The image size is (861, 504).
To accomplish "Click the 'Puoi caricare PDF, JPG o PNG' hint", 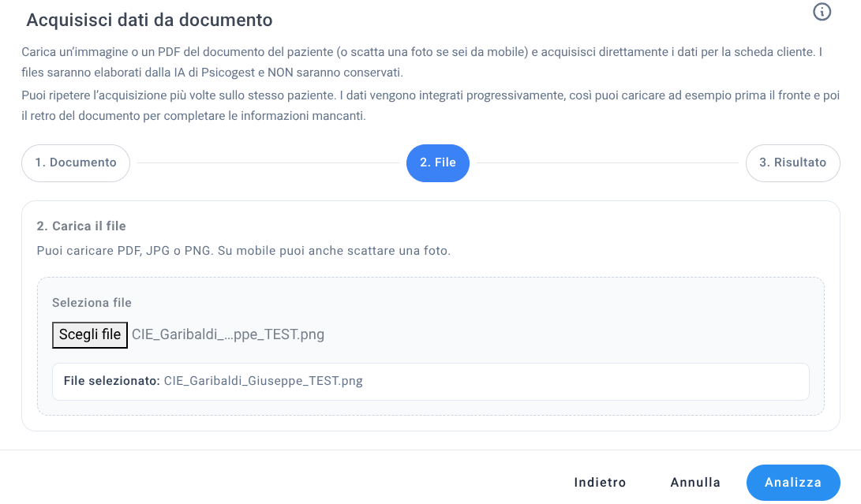I will coord(243,252).
